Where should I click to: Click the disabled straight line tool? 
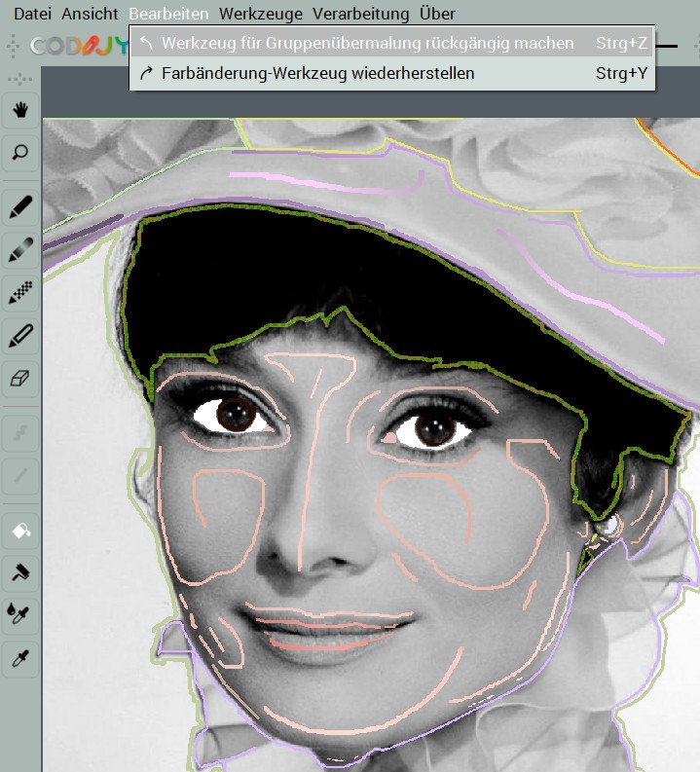click(x=20, y=476)
